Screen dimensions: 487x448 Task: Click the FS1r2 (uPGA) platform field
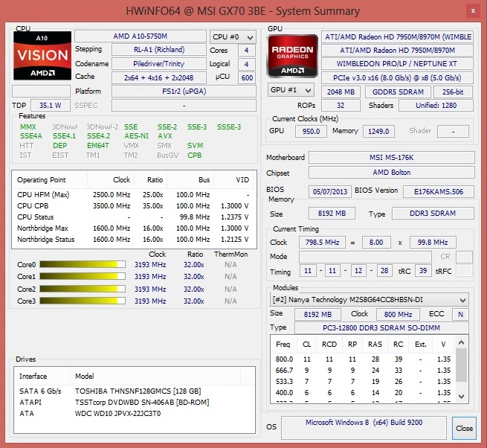point(184,92)
